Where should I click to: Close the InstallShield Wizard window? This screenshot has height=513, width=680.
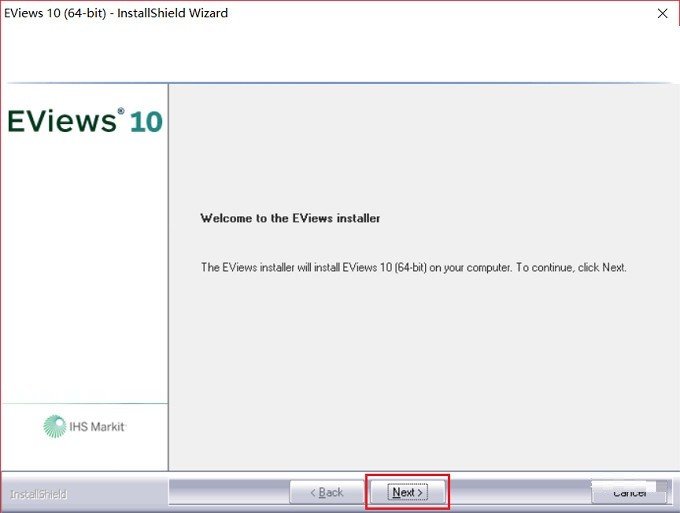pyautogui.click(x=662, y=13)
